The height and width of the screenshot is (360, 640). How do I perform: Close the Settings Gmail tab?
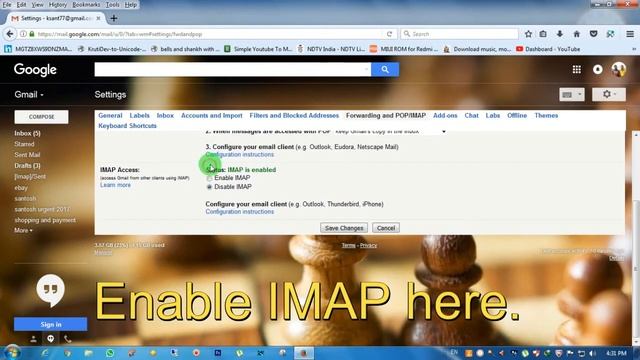98,18
